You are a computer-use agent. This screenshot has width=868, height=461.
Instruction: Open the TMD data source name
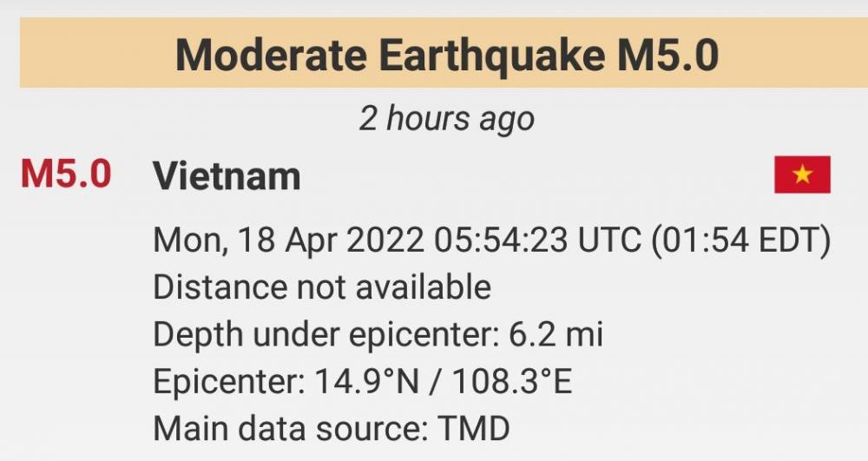pos(474,428)
